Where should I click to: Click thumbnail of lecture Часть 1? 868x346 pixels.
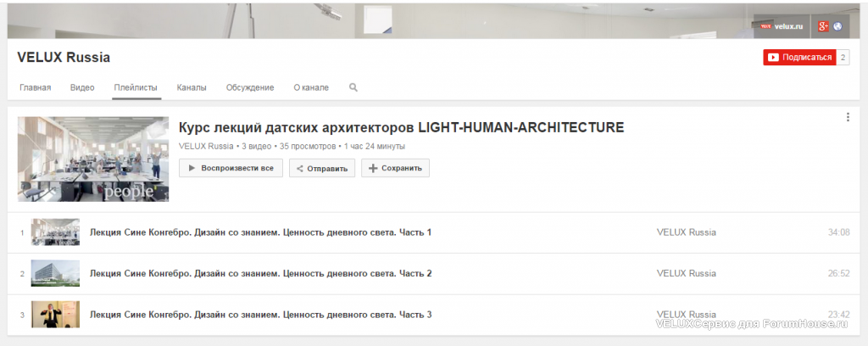pos(55,232)
